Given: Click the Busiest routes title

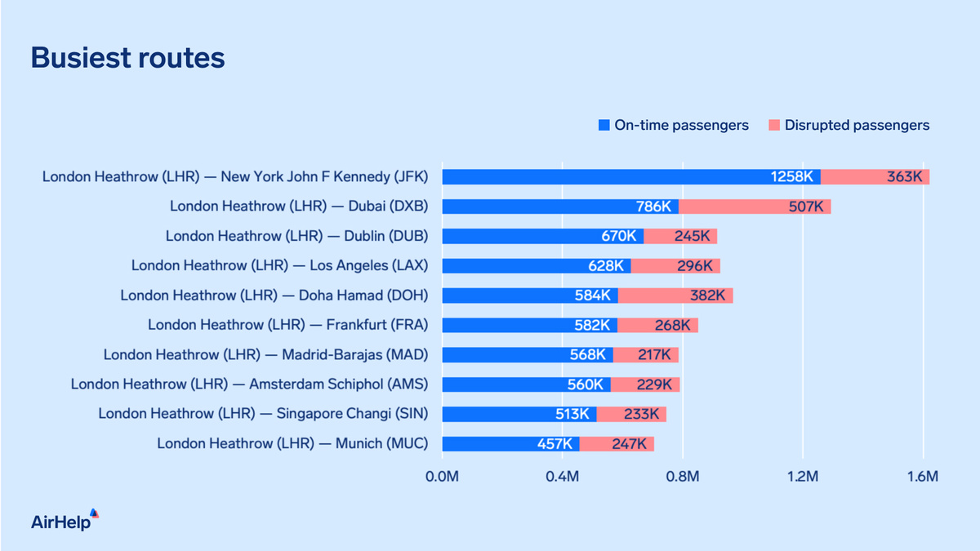Looking at the screenshot, I should [127, 58].
